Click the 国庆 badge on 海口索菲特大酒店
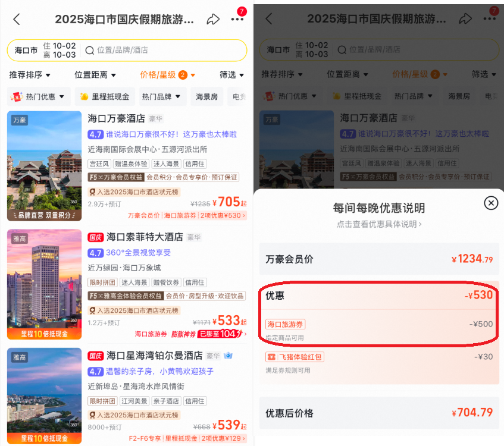This screenshot has width=504, height=446. [x=95, y=237]
